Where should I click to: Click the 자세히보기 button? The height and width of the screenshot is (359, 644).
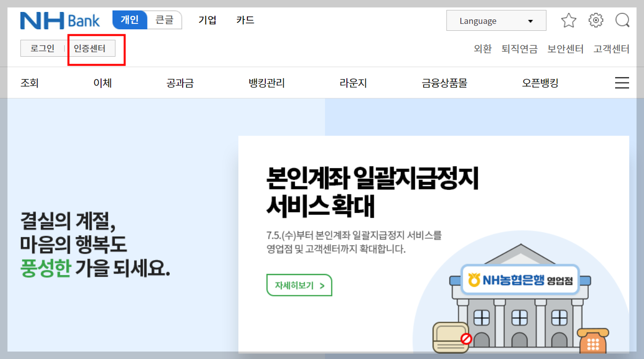click(x=299, y=285)
